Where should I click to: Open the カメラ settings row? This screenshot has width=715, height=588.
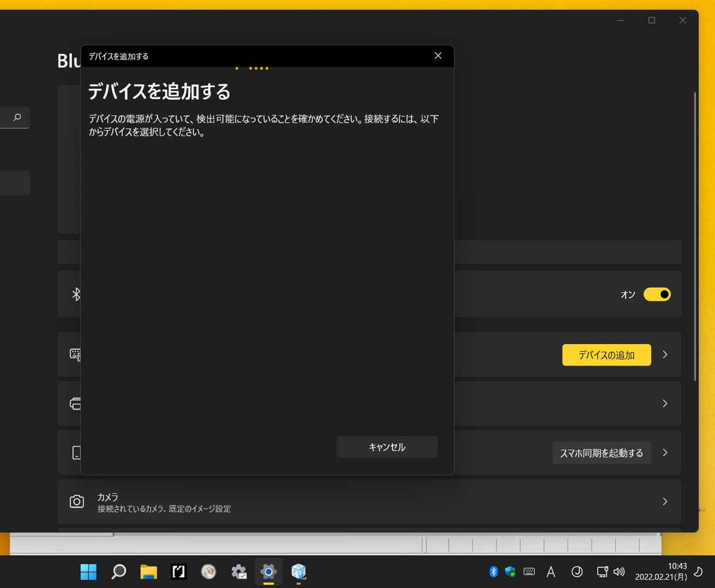[369, 501]
